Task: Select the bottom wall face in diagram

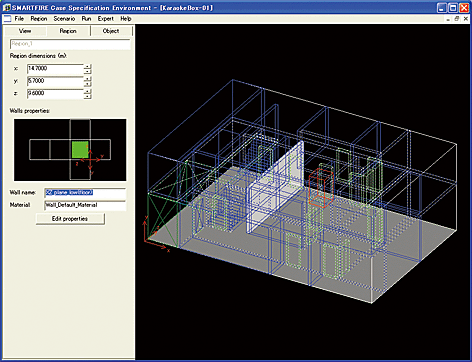Action: pos(80,169)
